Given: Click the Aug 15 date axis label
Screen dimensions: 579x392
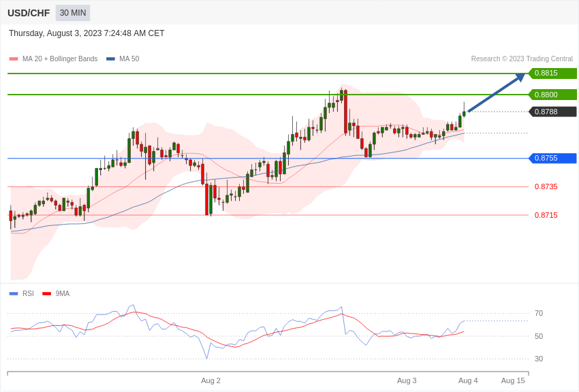Looking at the screenshot, I should pos(513,380).
